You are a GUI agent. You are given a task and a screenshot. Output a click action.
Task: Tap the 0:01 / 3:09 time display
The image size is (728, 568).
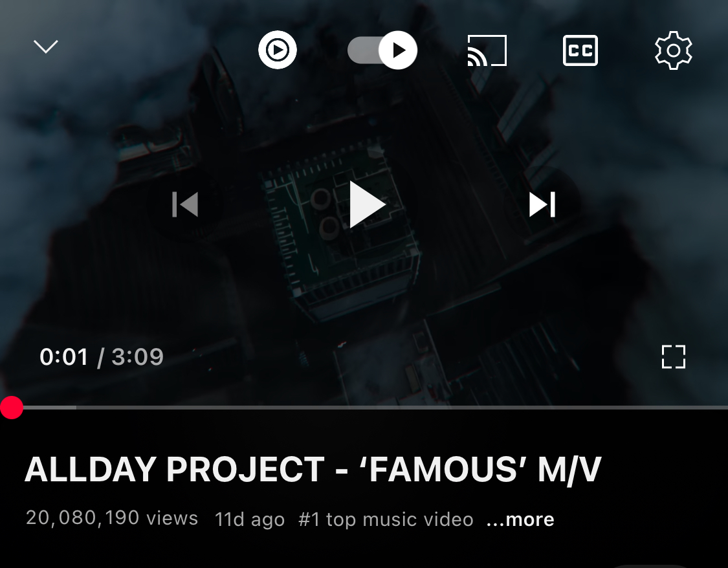pos(102,357)
